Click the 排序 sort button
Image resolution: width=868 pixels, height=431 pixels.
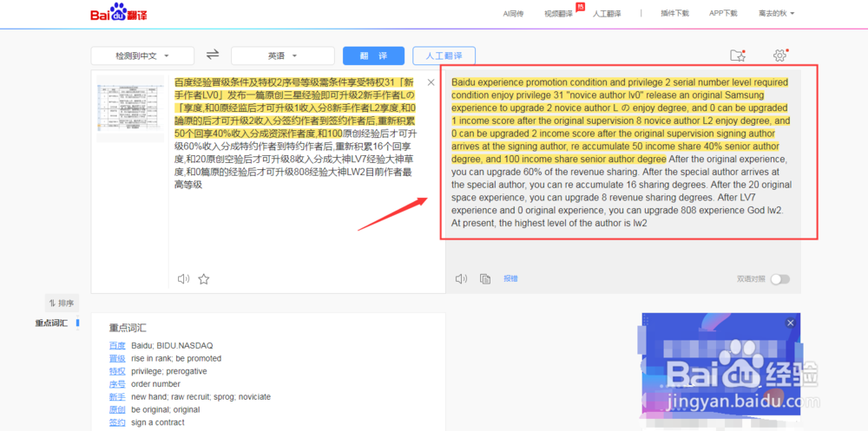point(62,303)
